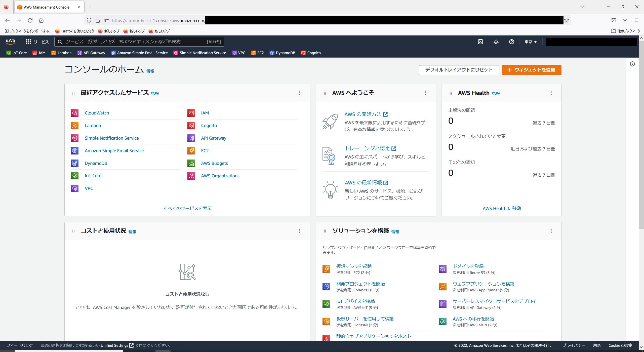This screenshot has width=644, height=352.
Task: Click the AWS logo home icon
Action: pyautogui.click(x=11, y=42)
